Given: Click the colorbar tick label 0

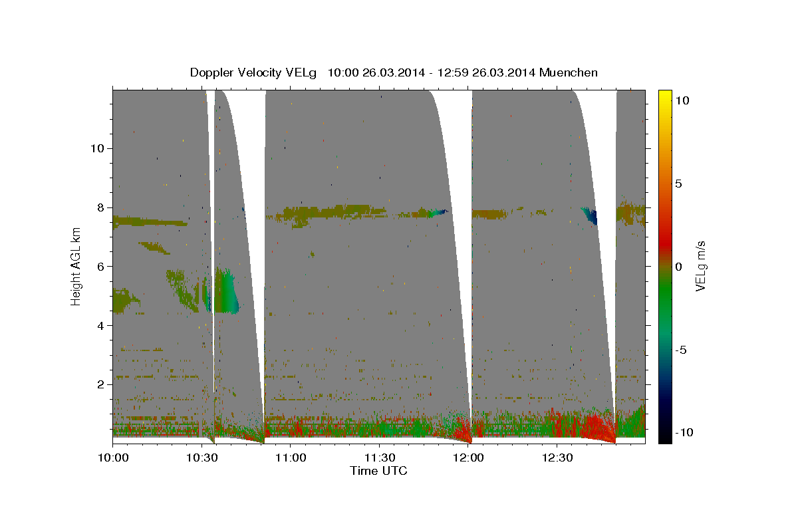Looking at the screenshot, I should pyautogui.click(x=680, y=266).
